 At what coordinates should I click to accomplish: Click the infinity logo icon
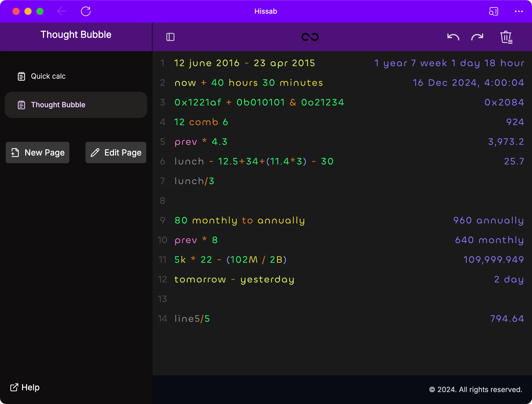click(x=310, y=37)
